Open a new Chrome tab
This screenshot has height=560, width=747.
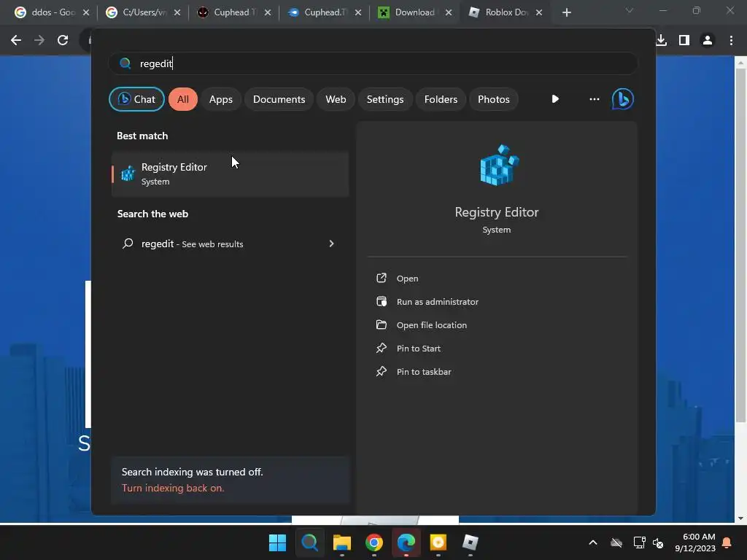click(566, 12)
